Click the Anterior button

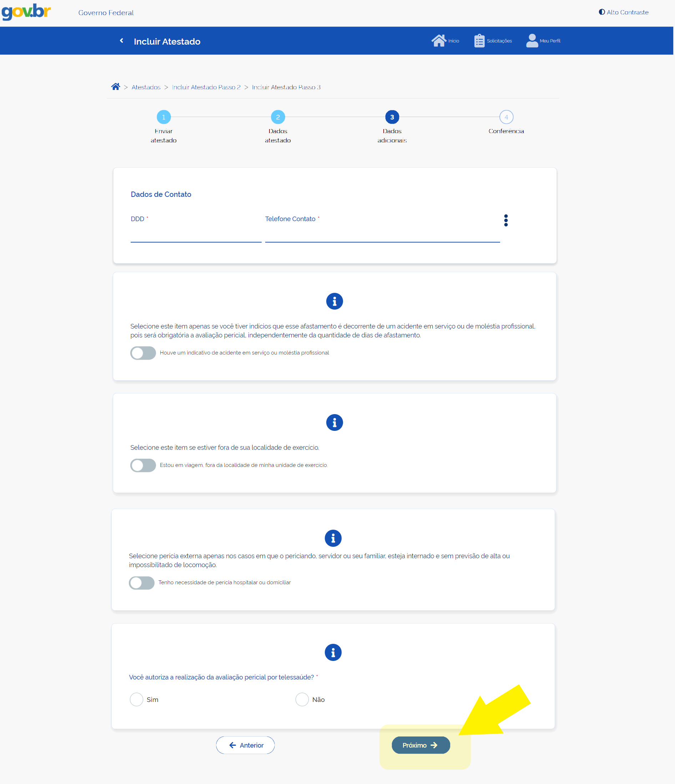245,745
